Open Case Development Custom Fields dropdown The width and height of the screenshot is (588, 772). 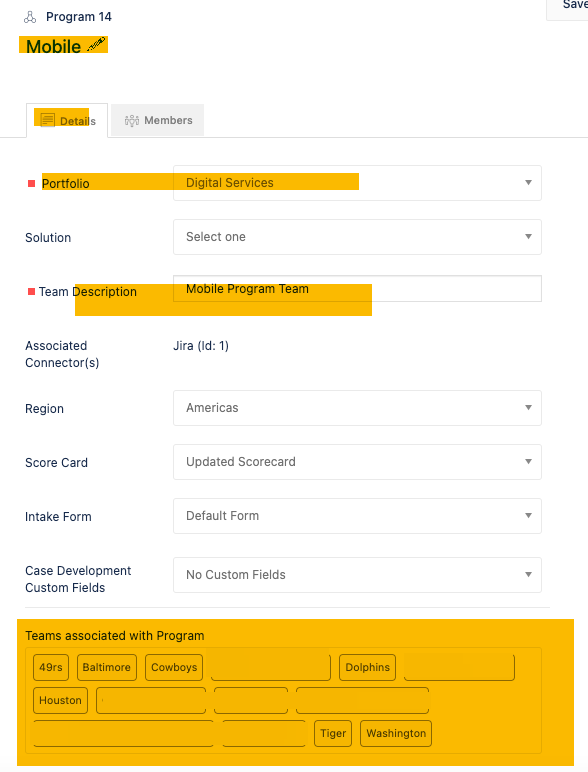pyautogui.click(x=357, y=575)
